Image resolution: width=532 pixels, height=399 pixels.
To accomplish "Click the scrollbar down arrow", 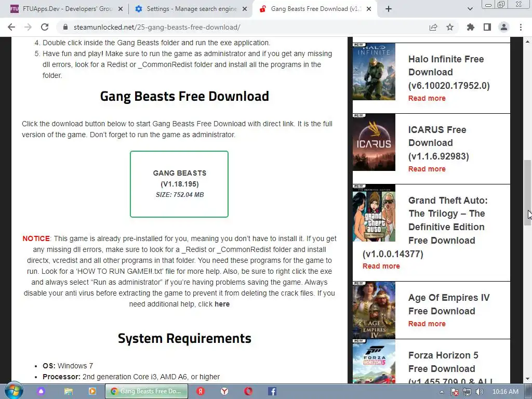I will 528,379.
